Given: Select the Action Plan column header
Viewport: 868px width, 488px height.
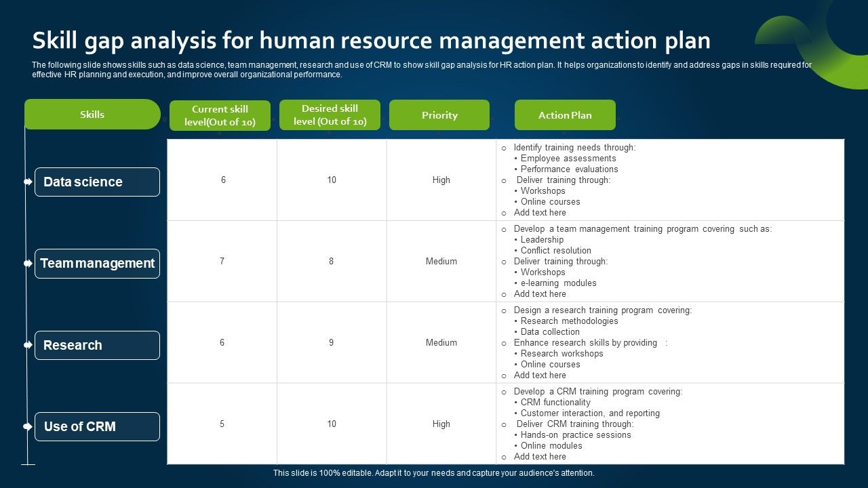Looking at the screenshot, I should coord(565,115).
